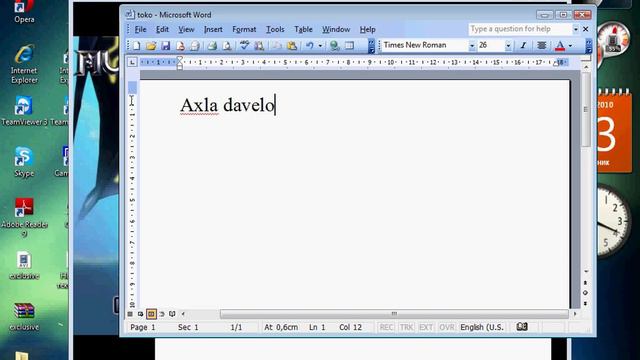Expand the font size 26 dropdown
The height and width of the screenshot is (360, 640).
[x=508, y=46]
